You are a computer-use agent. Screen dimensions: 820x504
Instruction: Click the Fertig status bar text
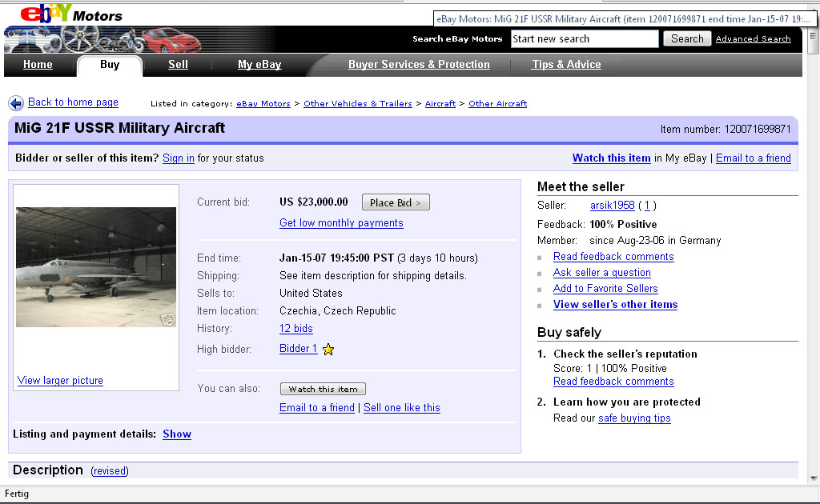click(17, 494)
